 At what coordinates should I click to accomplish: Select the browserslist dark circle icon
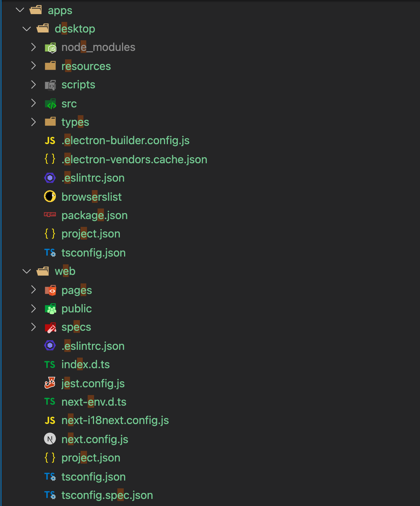point(50,196)
